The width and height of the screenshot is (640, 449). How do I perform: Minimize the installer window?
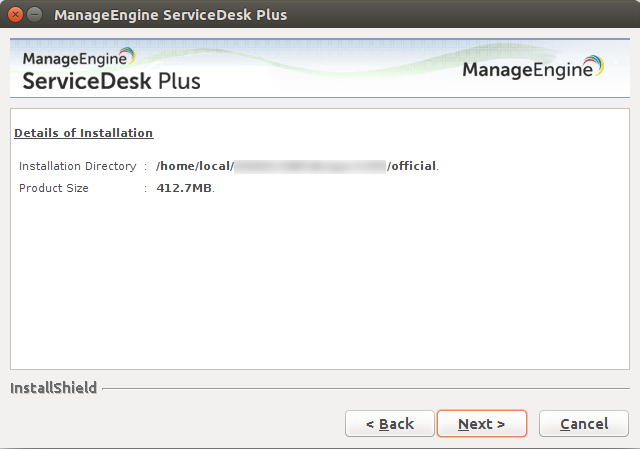pyautogui.click(x=35, y=16)
